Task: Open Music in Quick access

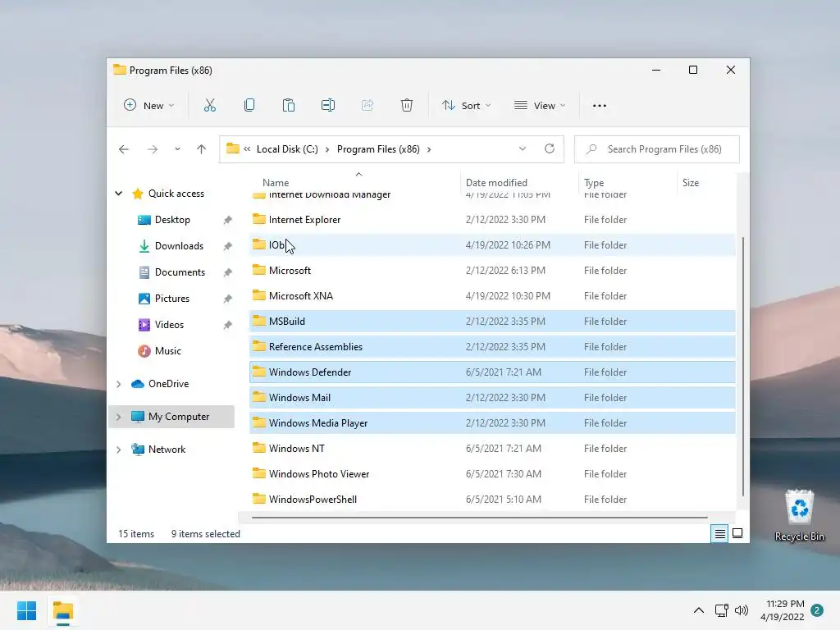Action: click(x=167, y=351)
